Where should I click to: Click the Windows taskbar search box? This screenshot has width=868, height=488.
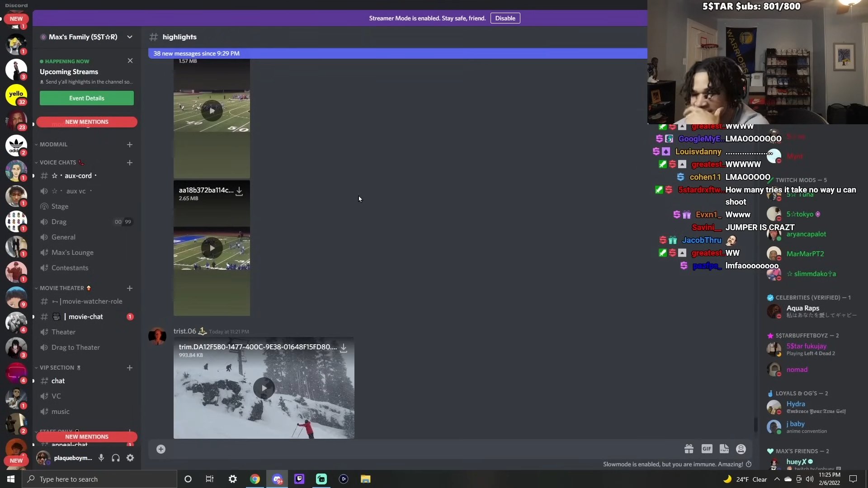pos(99,479)
